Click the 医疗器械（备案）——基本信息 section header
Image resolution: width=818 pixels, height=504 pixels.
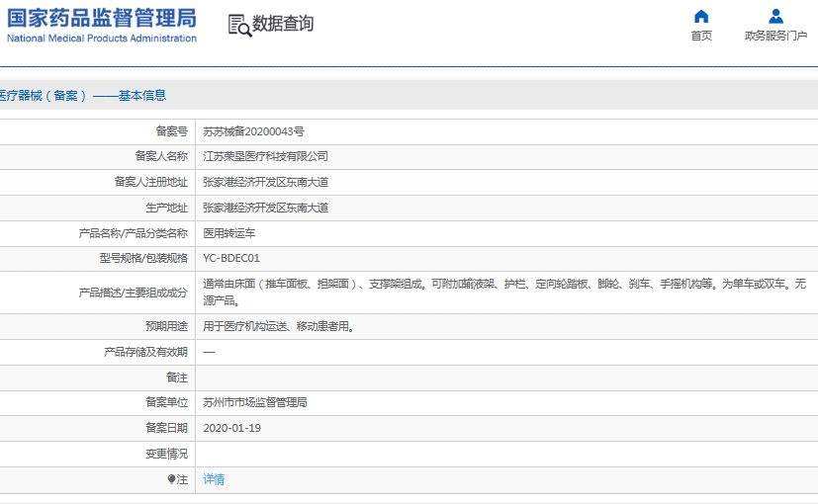[82, 96]
